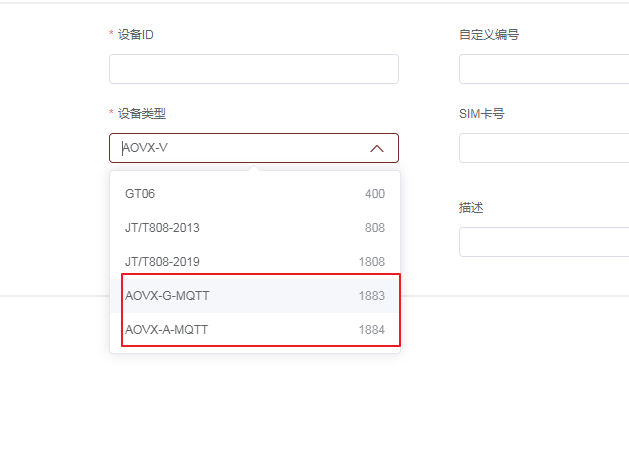Choose the JT/T808-2013 option

[x=162, y=228]
